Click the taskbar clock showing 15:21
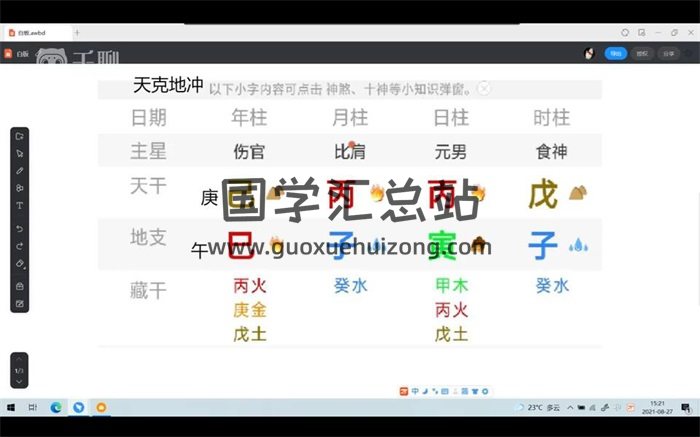The width and height of the screenshot is (700, 437). coord(657,407)
